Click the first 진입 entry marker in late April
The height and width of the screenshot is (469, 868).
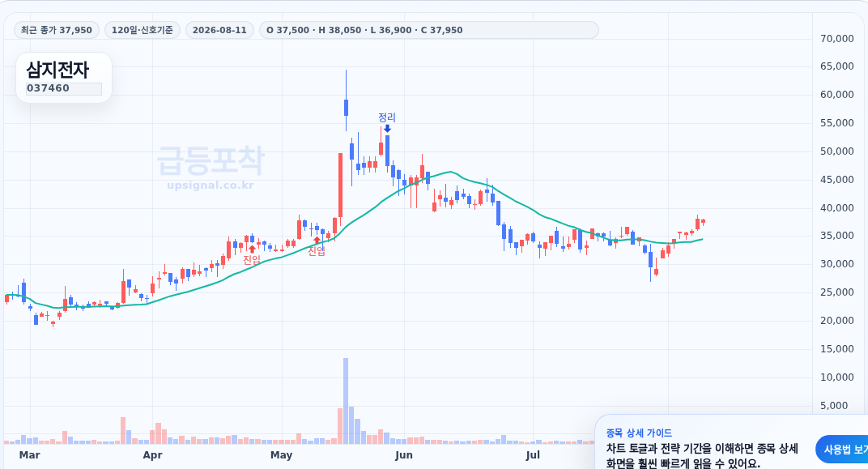point(252,255)
